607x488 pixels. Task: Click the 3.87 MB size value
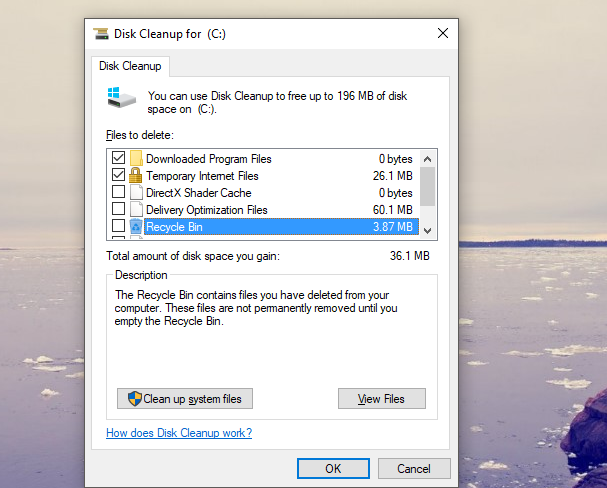[393, 227]
